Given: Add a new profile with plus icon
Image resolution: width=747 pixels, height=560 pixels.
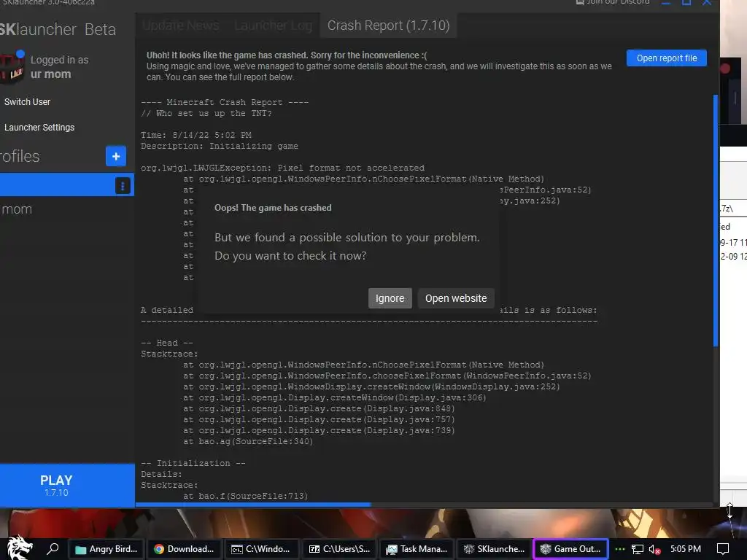Looking at the screenshot, I should click(x=116, y=156).
